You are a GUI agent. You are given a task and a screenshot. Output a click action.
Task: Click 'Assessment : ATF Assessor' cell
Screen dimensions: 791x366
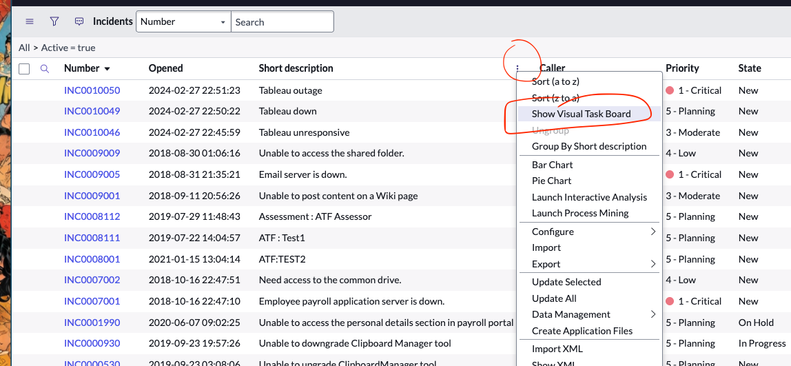pos(315,217)
